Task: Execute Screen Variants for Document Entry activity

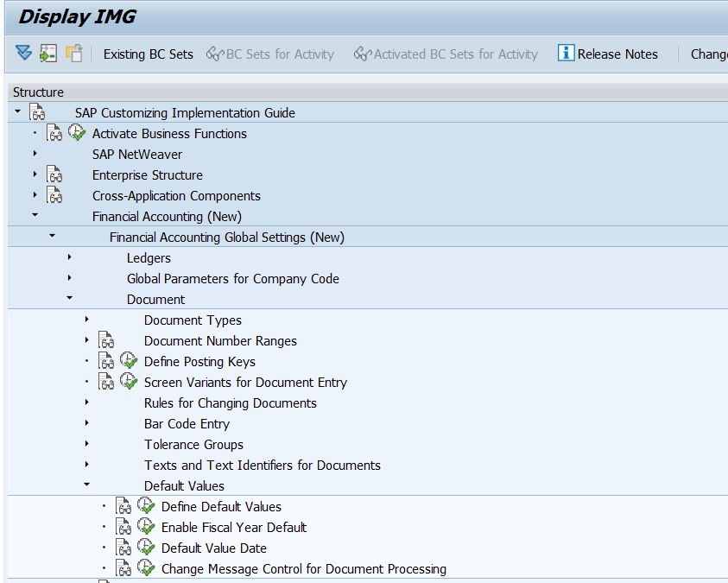Action: (129, 382)
